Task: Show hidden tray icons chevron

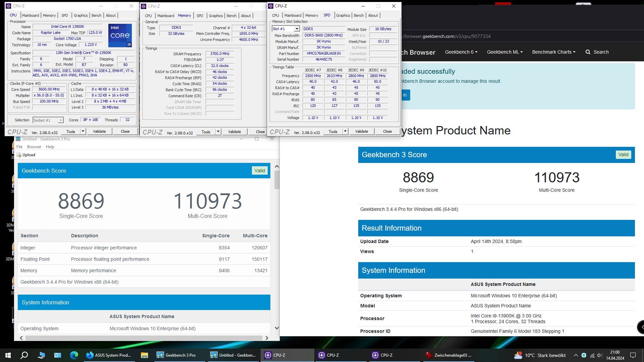Action: [576, 355]
